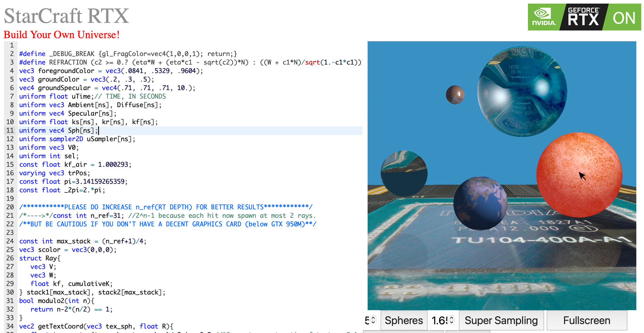Click the GeForce RTX logo badge
This screenshot has height=333, width=644.
(x=583, y=17)
